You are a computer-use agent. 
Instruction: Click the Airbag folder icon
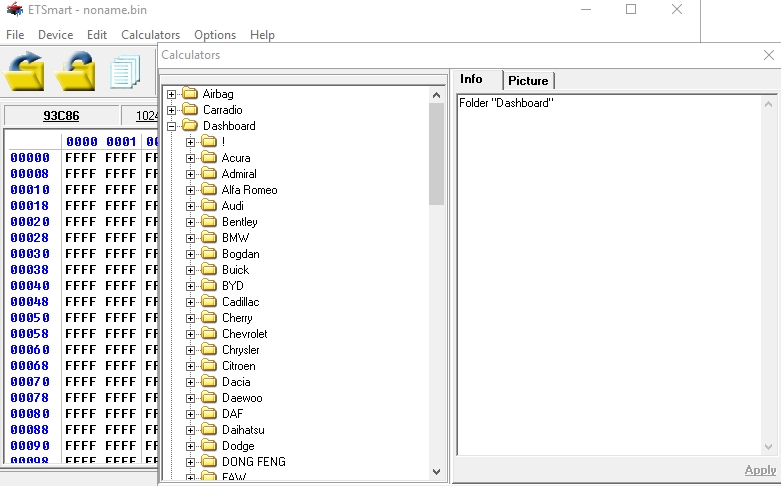[189, 94]
